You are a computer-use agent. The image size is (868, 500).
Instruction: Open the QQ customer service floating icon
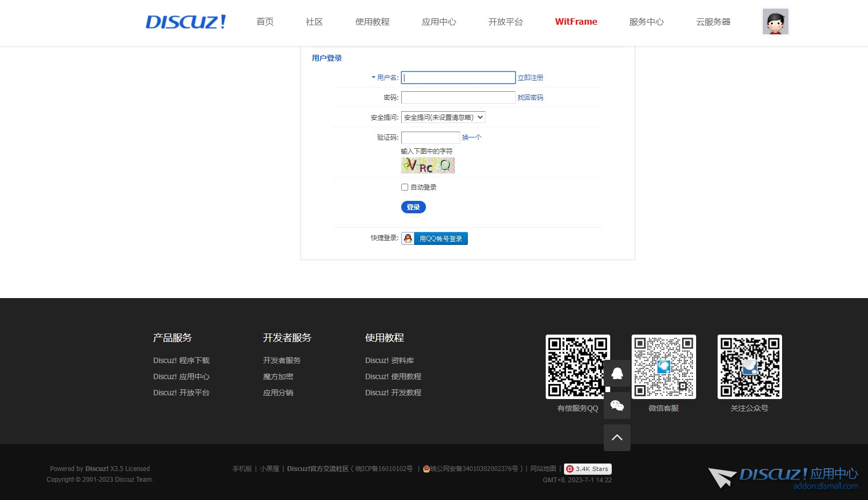[x=617, y=373]
